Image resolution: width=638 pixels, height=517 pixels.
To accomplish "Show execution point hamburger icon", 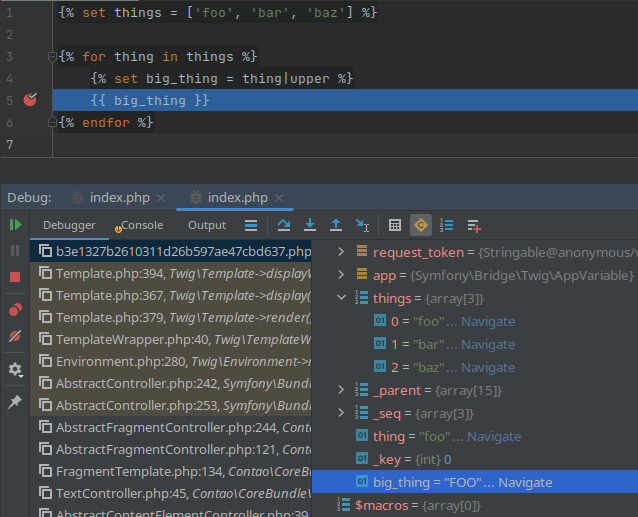I will (x=251, y=225).
